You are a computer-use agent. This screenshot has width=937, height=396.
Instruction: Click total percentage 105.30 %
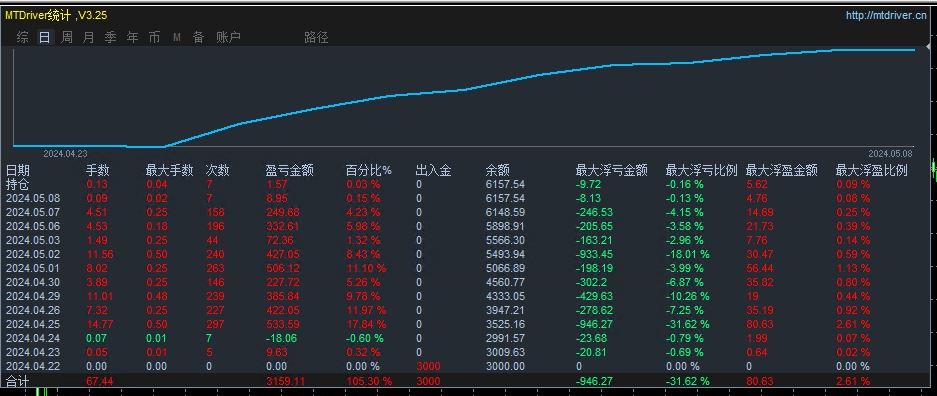point(369,381)
